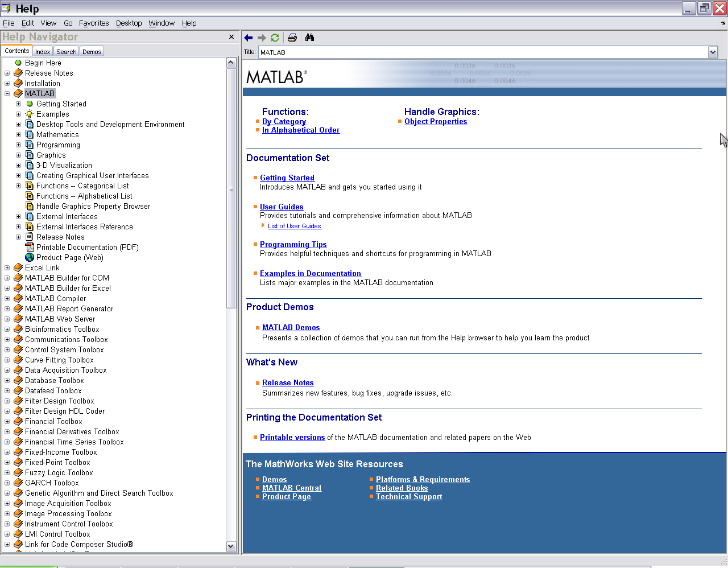This screenshot has width=728, height=568.
Task: Click the contents tree scrollbar down arrow
Action: tap(231, 546)
